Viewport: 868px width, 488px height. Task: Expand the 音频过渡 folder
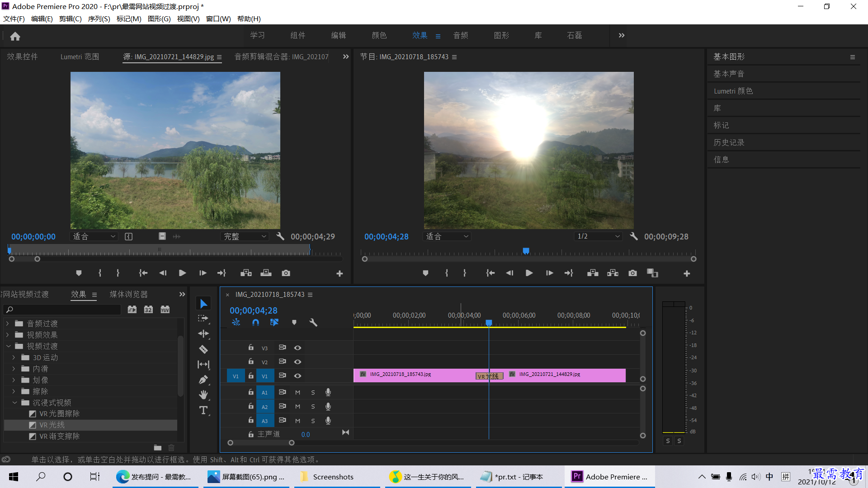(7, 324)
